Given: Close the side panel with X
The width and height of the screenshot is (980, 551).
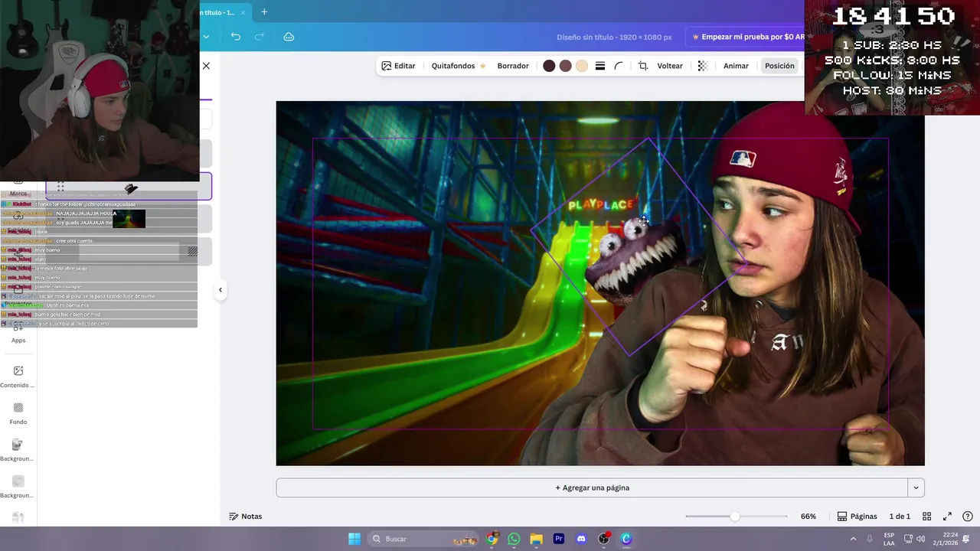Looking at the screenshot, I should 206,66.
